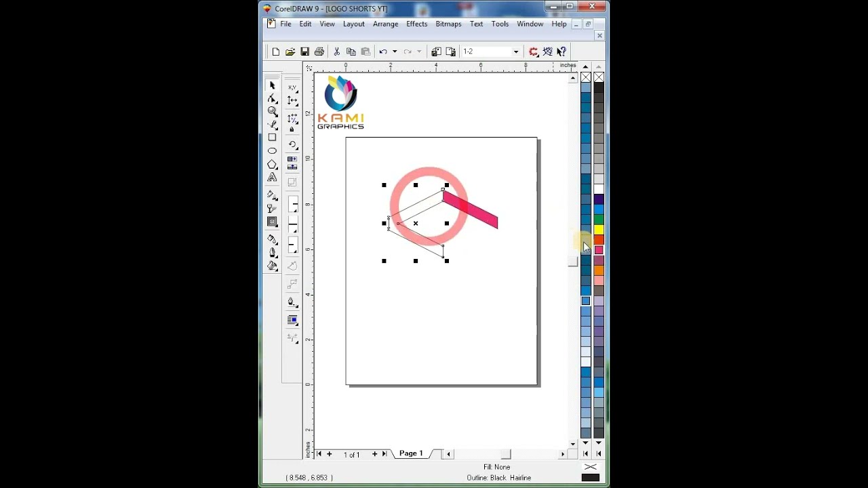Click the Undo arrow icon
868x488 pixels.
pyautogui.click(x=383, y=52)
